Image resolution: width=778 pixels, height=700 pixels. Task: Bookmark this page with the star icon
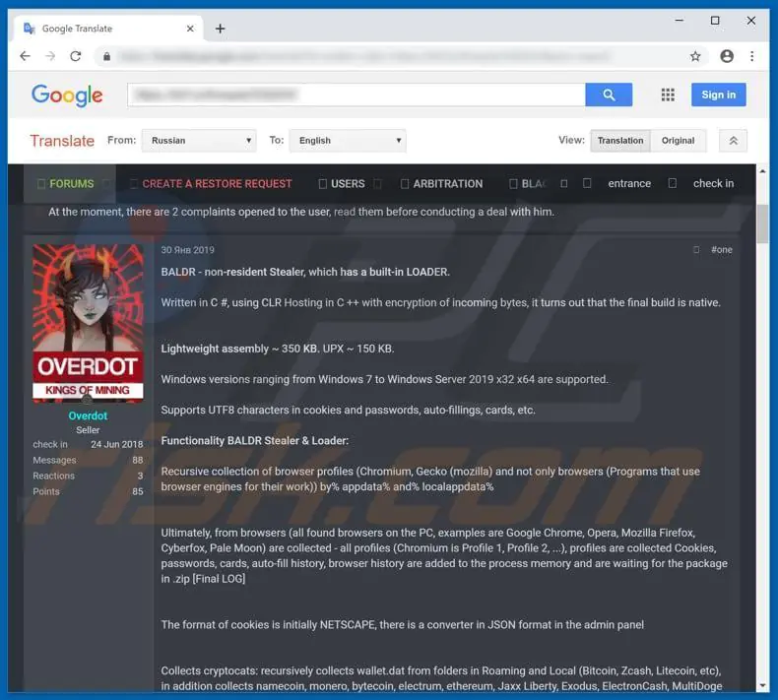click(695, 56)
